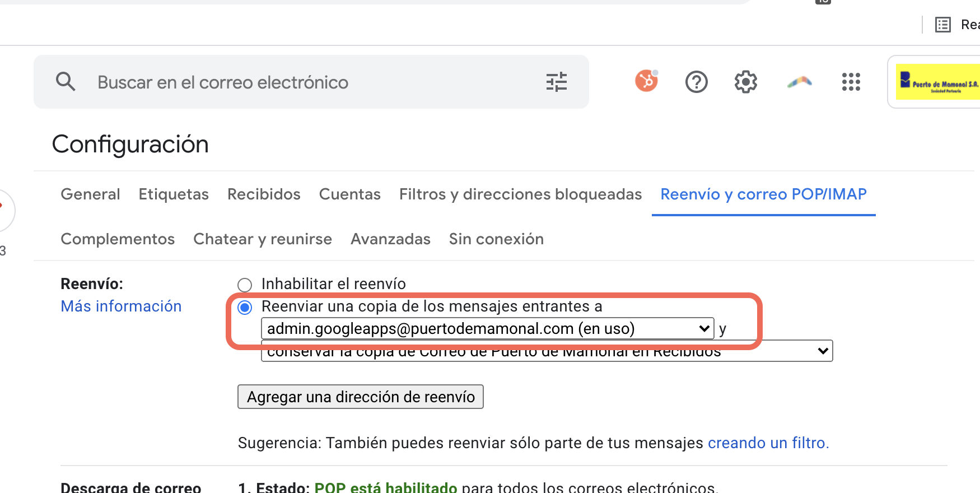Expand the forwarding address dropdown

pyautogui.click(x=487, y=329)
